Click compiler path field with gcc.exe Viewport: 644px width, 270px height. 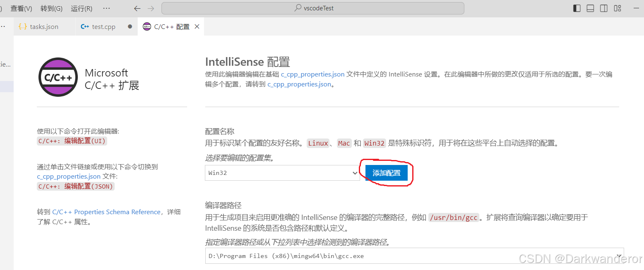click(x=414, y=256)
